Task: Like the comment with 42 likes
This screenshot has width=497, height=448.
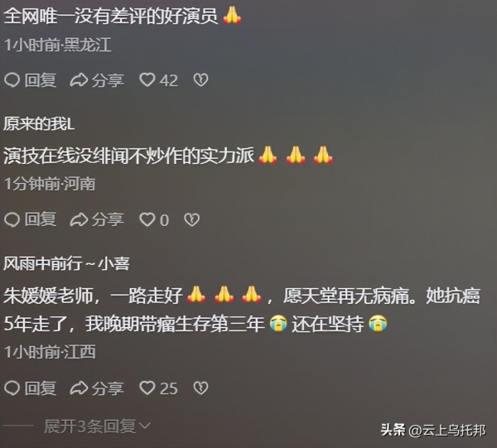Action: [147, 80]
